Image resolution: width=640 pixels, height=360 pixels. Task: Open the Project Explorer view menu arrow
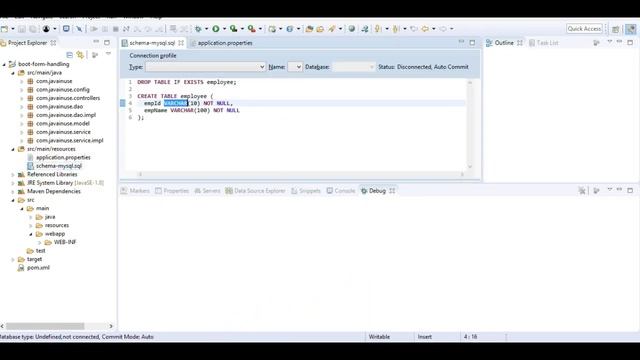tap(108, 54)
